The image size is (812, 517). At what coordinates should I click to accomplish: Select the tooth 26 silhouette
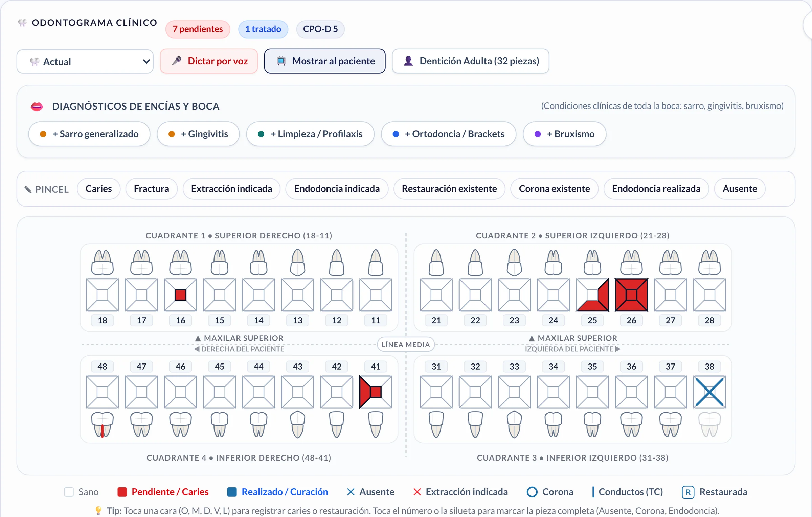631,262
